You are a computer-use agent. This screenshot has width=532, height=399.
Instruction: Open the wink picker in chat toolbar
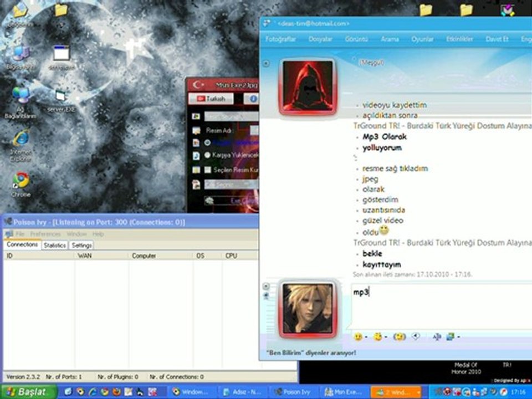378,336
